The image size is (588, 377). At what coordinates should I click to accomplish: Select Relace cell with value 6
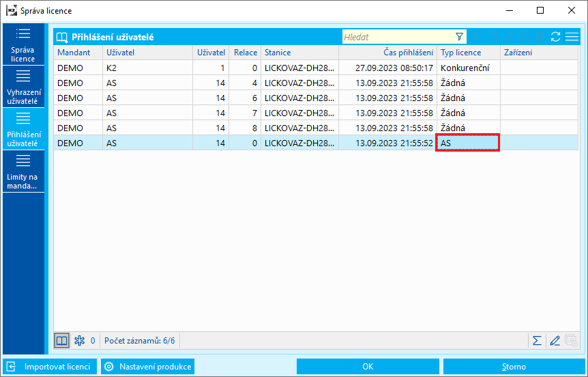click(246, 98)
